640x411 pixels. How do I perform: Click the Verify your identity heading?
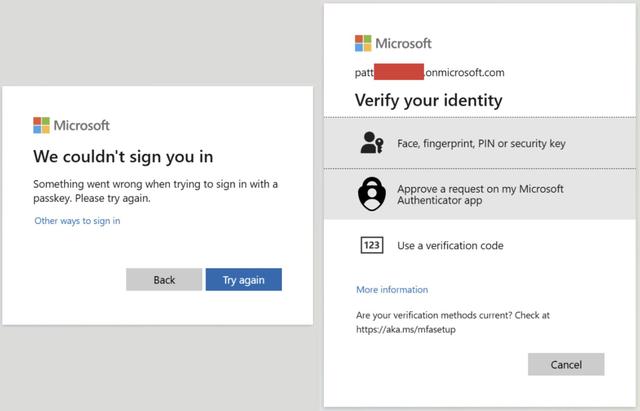click(x=429, y=100)
